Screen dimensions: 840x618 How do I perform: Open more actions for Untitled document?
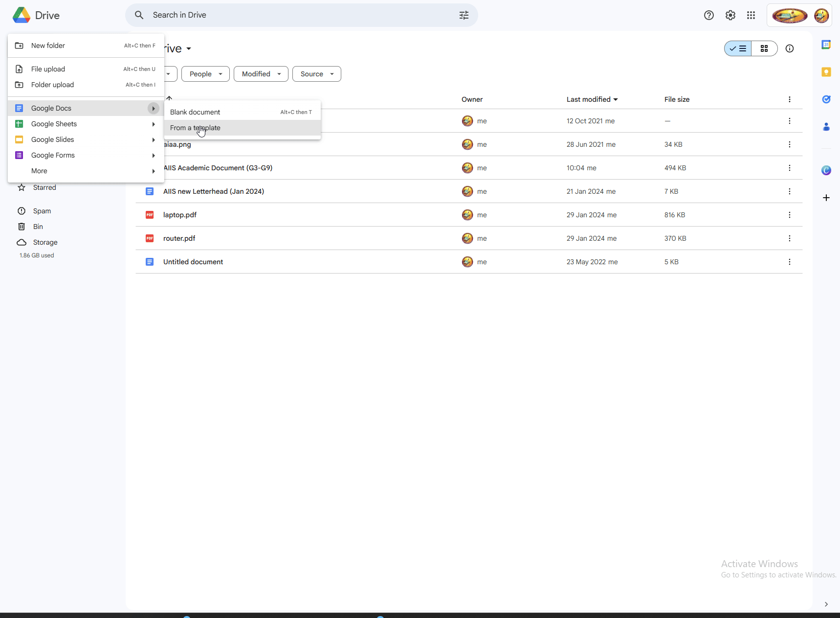789,262
